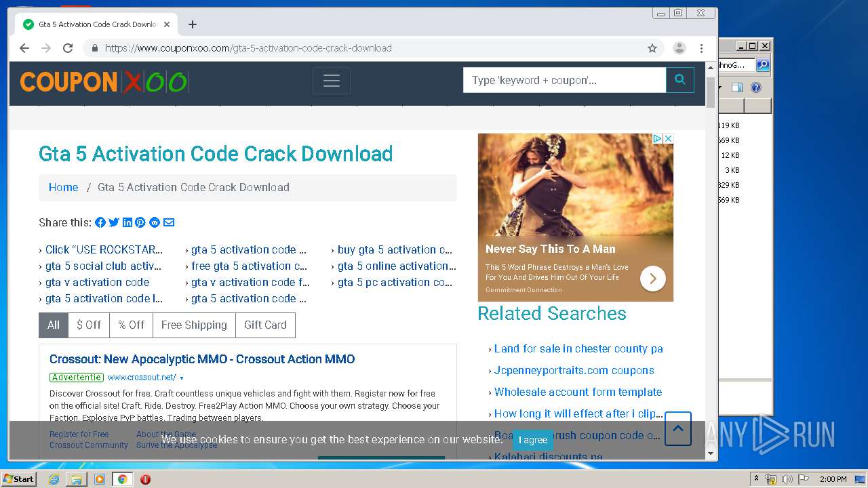Open the media player taskbar icon

(99, 479)
